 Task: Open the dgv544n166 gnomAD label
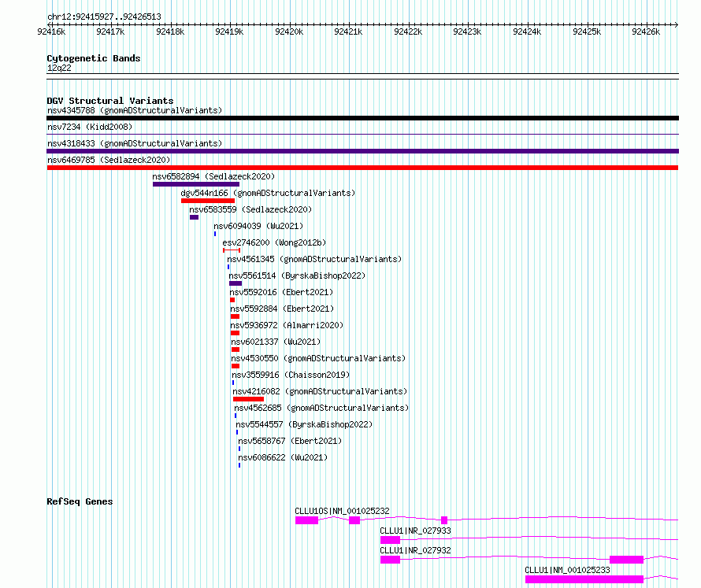tap(268, 193)
